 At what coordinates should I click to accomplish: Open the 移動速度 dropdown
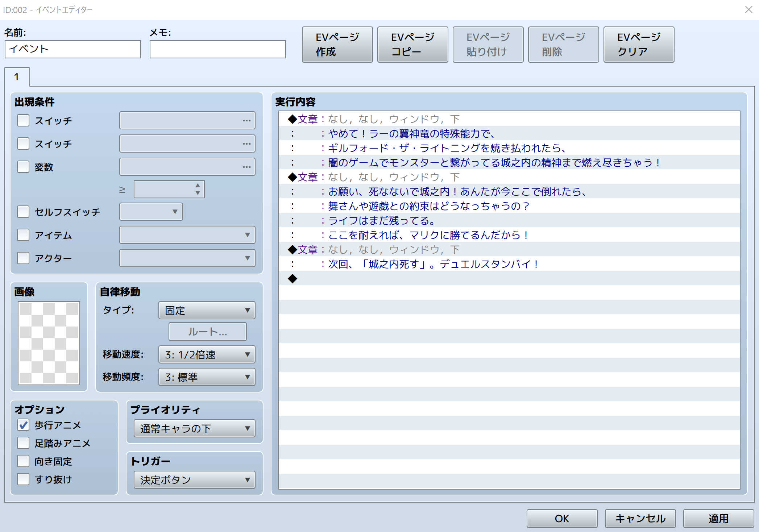pyautogui.click(x=207, y=354)
